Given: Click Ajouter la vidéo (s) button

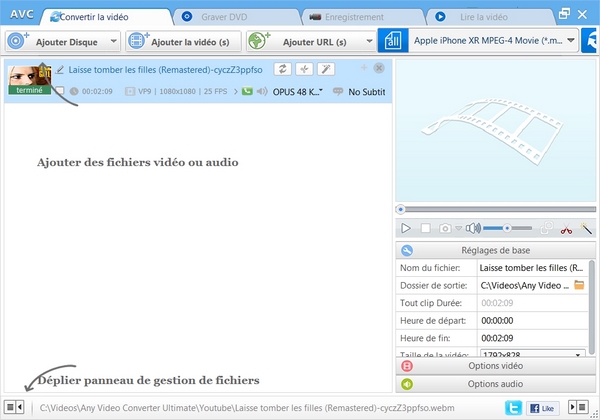Looking at the screenshot, I should 183,41.
